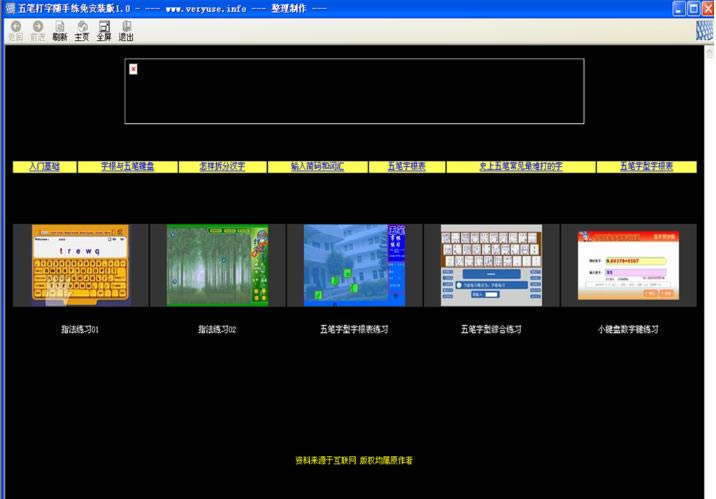Go to 主页 (Home) via toolbar icon
This screenshot has height=499, width=716.
[82, 30]
